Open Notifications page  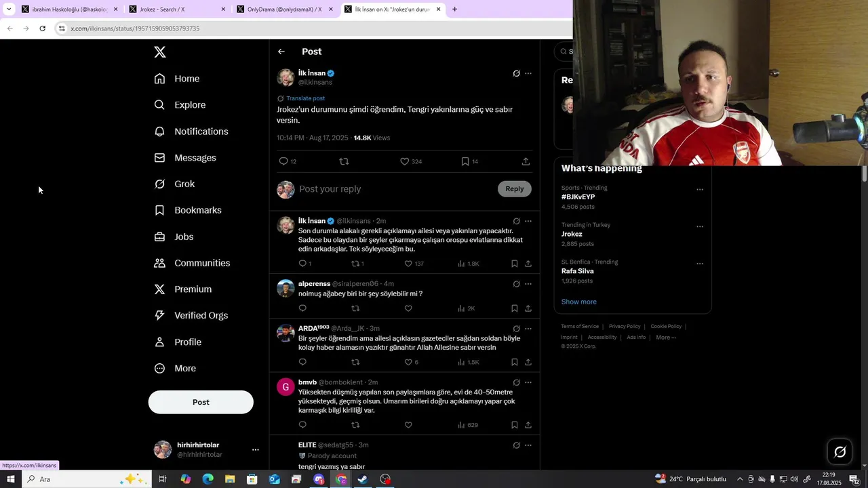tap(191, 131)
